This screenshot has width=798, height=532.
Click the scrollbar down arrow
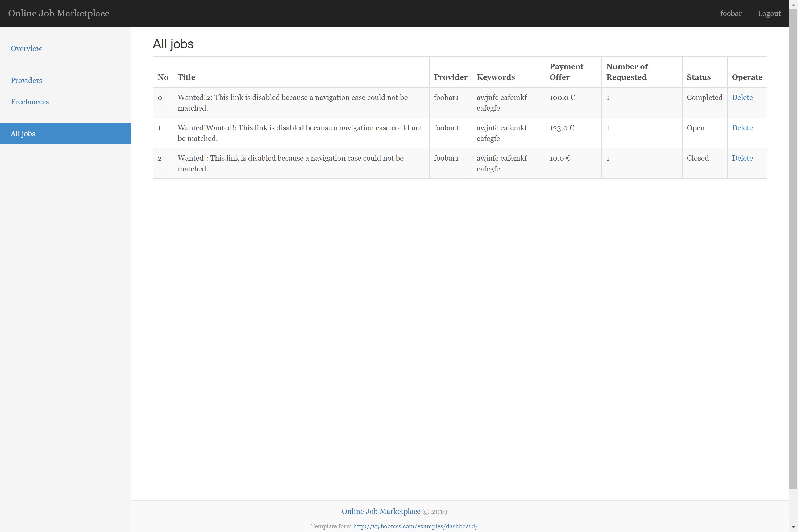pos(793,527)
